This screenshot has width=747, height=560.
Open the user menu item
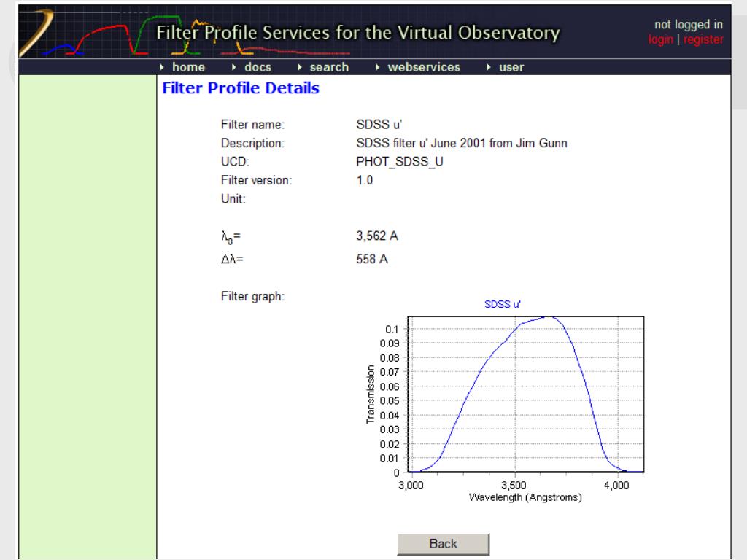tap(511, 67)
